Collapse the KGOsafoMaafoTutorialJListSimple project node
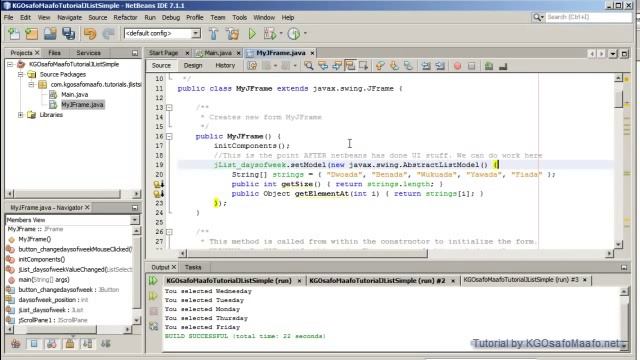The width and height of the screenshot is (640, 360). [x=11, y=64]
